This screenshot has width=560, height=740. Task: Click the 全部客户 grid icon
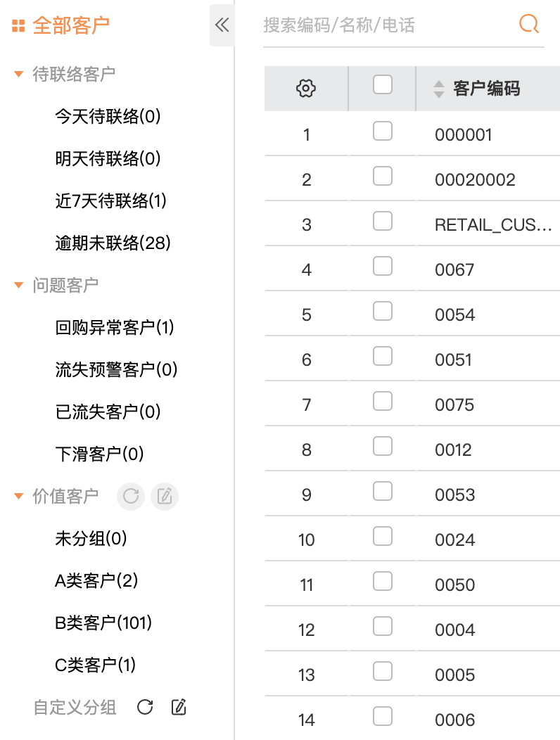pos(18,27)
